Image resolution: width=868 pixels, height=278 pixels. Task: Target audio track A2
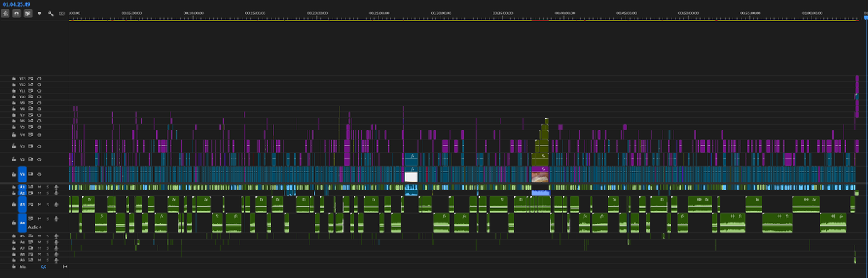click(x=22, y=193)
